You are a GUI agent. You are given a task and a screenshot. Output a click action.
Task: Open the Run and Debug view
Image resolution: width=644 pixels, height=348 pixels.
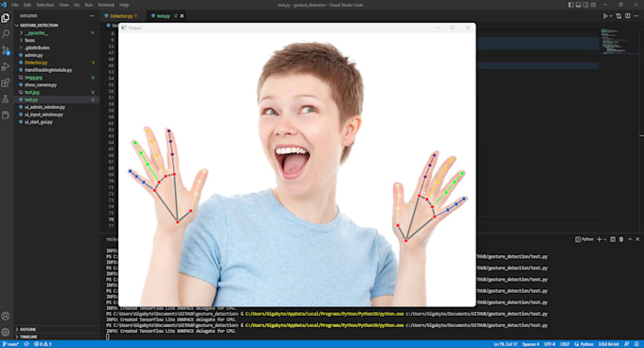6,66
